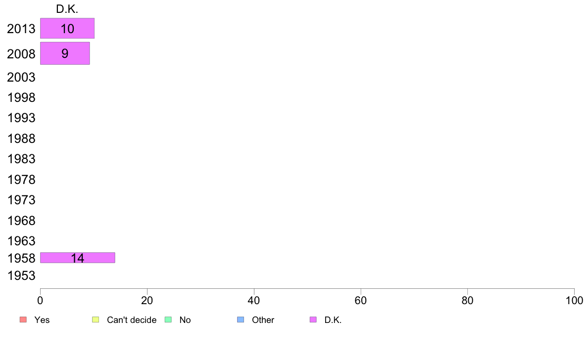Viewport: 588px width, 364px height.
Task: Select the 2003 year label
Action: pos(21,77)
